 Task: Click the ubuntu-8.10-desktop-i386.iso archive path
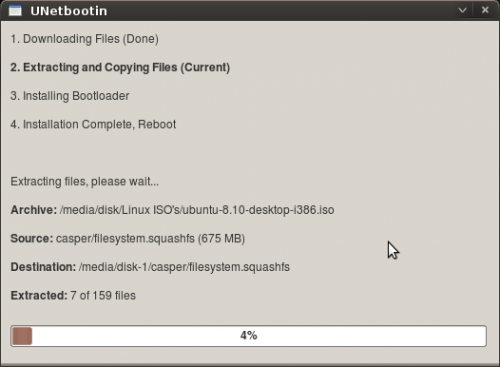[x=197, y=210]
